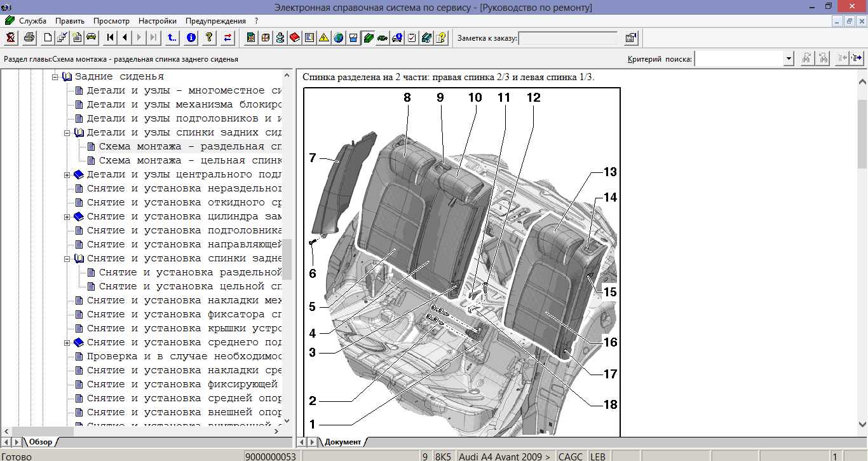
Task: Click the active green book toolbar icon
Action: [x=368, y=38]
